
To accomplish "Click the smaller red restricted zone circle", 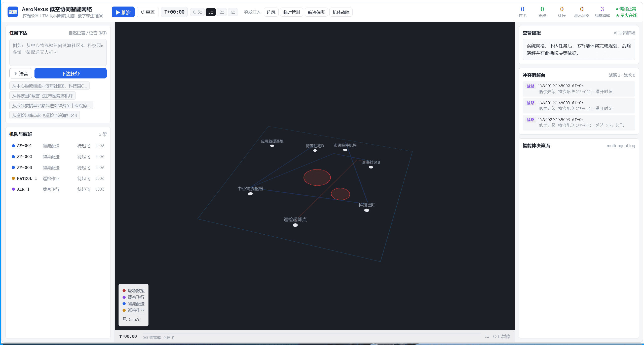I will pos(340,194).
